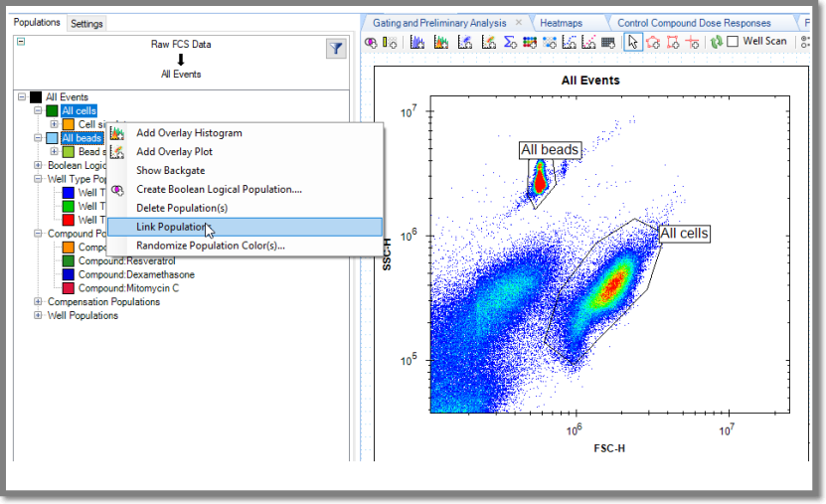826x504 pixels.
Task: Click the multicolor heatmap grid icon
Action: (x=530, y=42)
